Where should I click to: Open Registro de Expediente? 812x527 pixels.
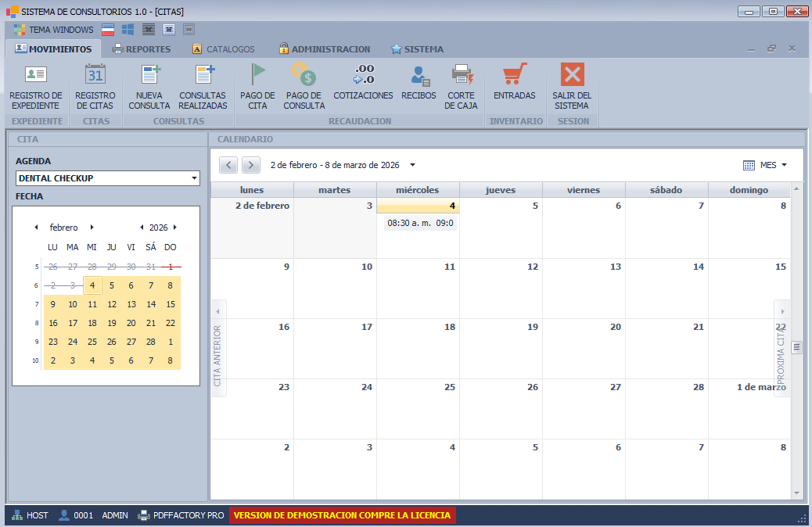click(36, 86)
